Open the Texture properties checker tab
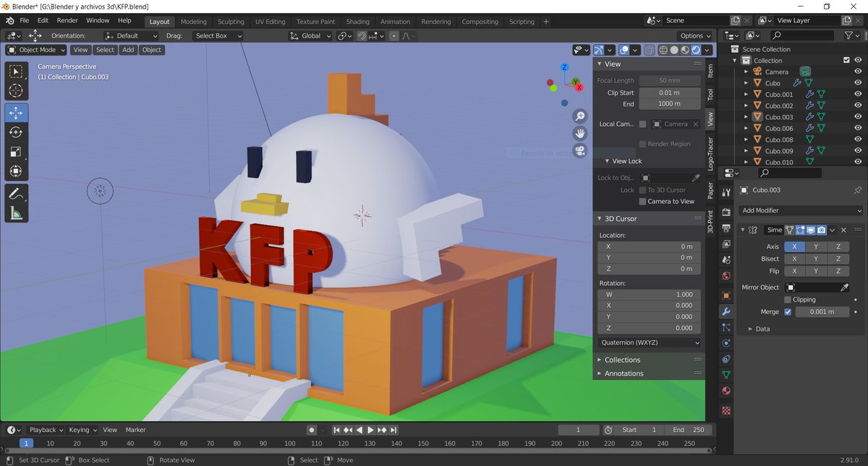The image size is (868, 466). (x=726, y=410)
